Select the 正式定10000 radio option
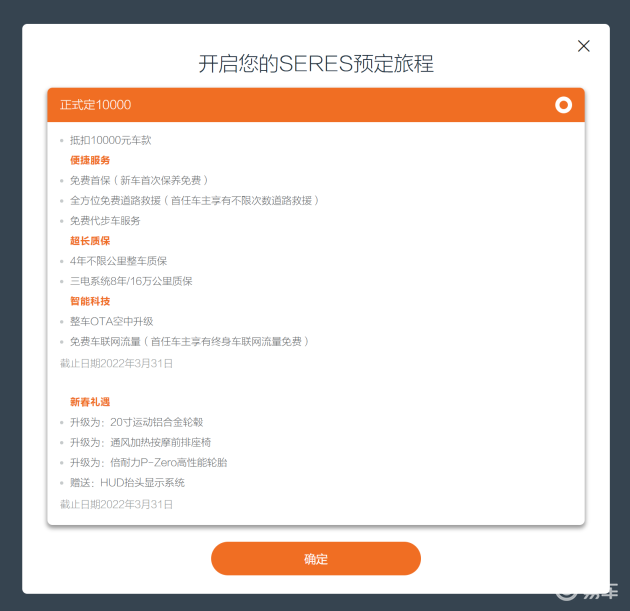The image size is (630, 611). pos(563,105)
